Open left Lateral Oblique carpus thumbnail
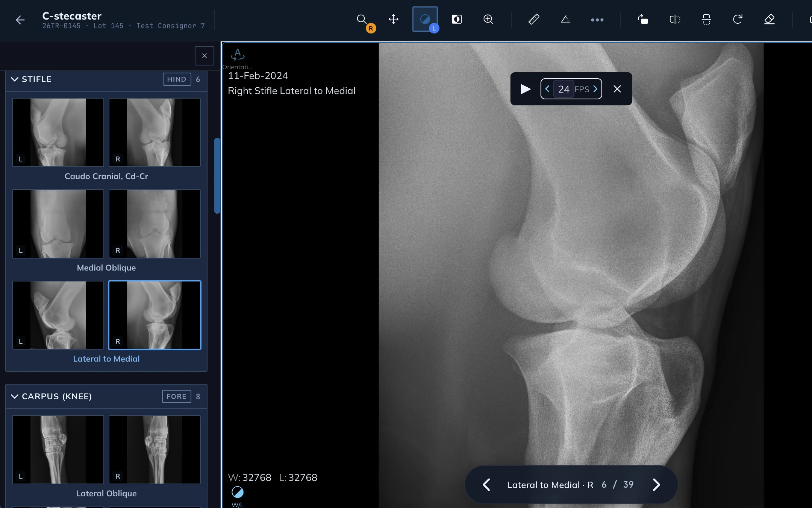Screen dimensions: 812x508 (x=58, y=449)
